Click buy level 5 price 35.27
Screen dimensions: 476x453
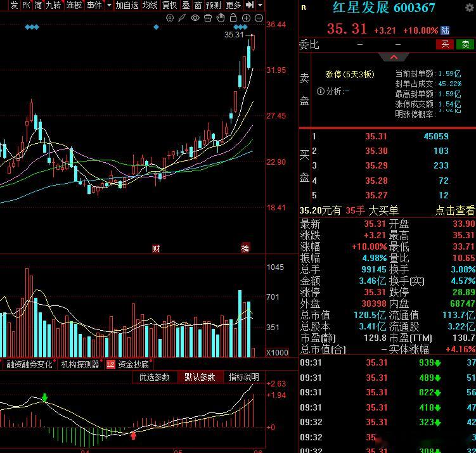click(x=376, y=195)
